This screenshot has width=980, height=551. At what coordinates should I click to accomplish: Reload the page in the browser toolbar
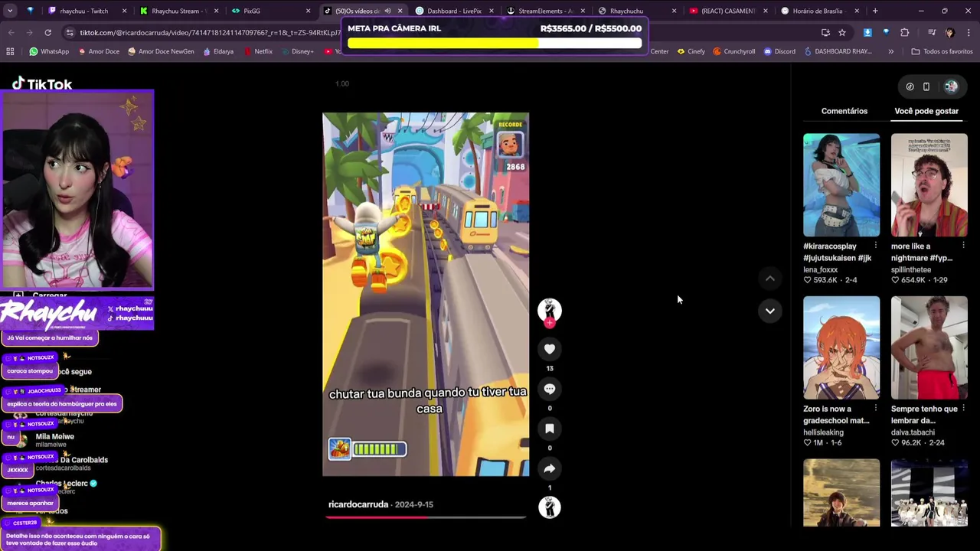point(47,32)
